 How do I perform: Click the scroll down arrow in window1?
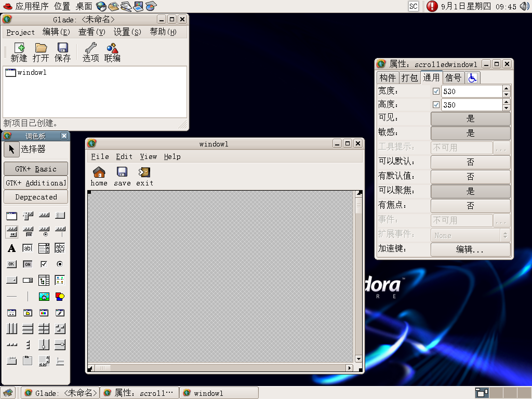tap(358, 359)
